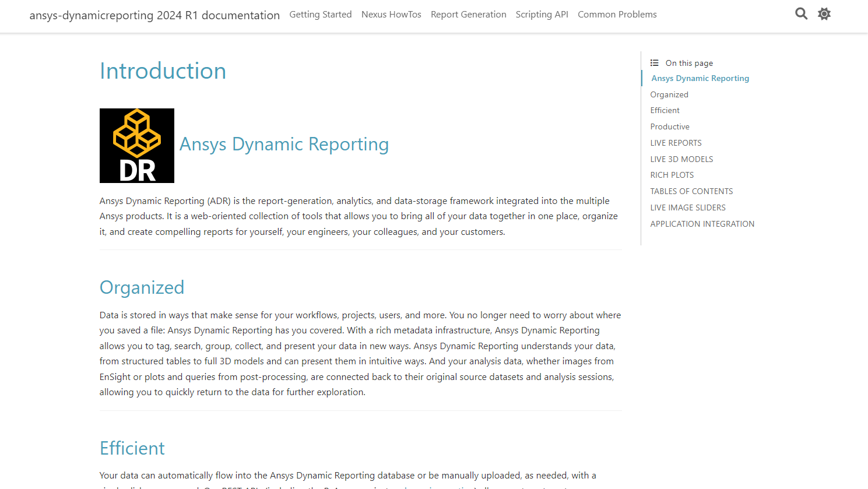Viewport: 868px width, 489px height.
Task: Toggle the light/dark theme icon
Action: click(824, 14)
